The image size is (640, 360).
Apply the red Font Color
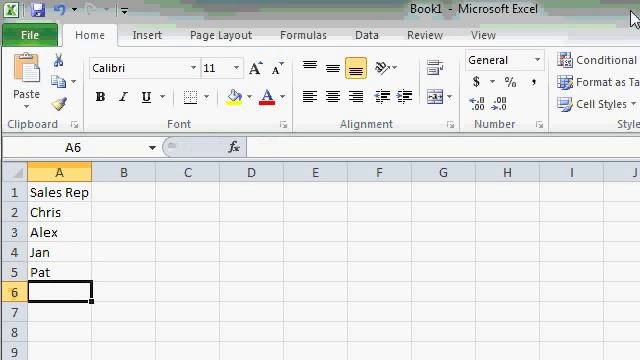click(x=267, y=97)
